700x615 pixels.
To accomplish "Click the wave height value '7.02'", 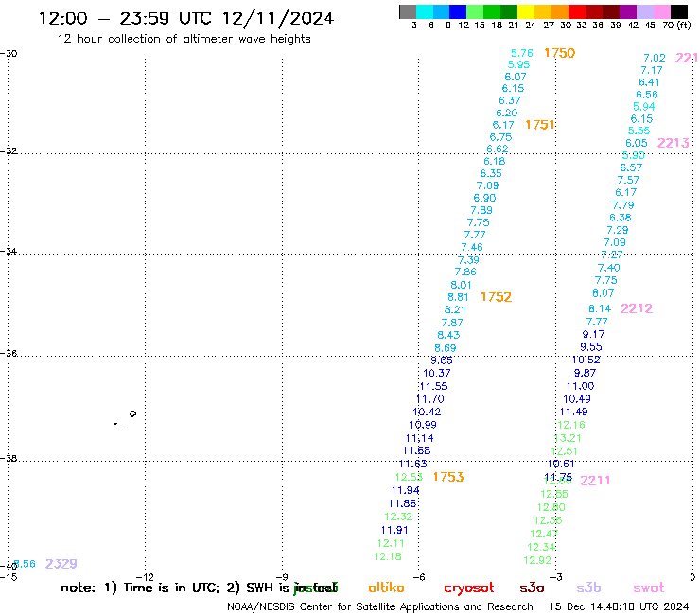I will [x=655, y=58].
